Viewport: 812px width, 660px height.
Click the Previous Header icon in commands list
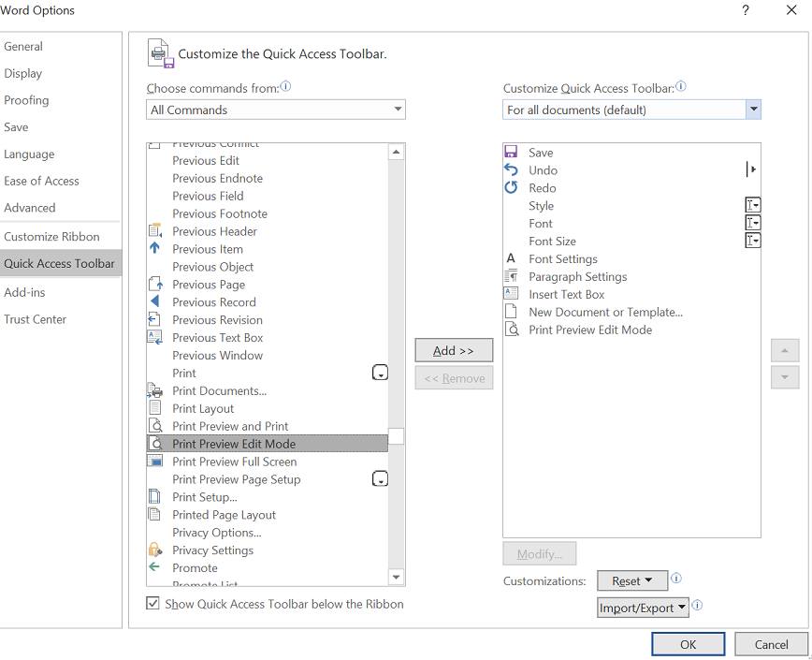155,230
